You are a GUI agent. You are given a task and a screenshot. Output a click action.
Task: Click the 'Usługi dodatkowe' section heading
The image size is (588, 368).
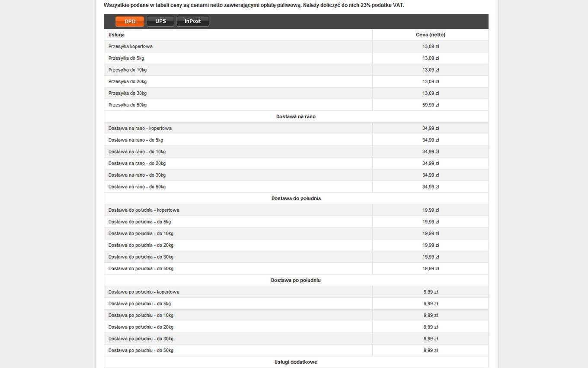point(296,362)
